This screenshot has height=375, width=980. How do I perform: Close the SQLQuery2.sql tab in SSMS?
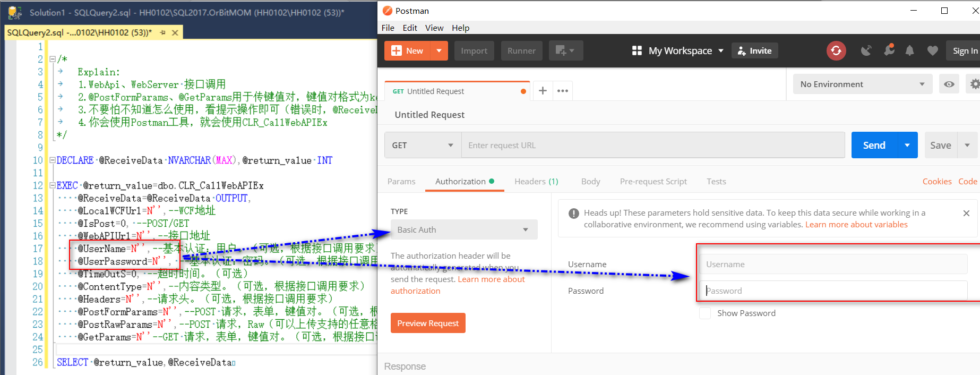[175, 32]
